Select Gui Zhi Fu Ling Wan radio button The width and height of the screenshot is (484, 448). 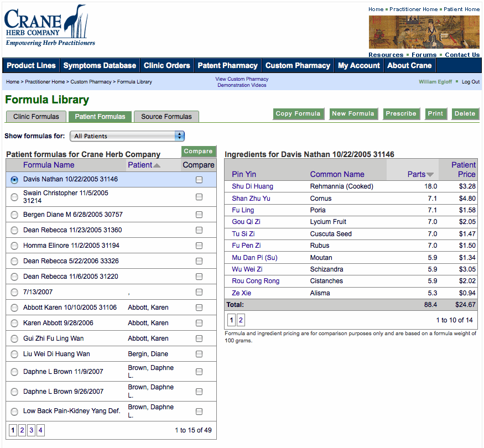click(14, 338)
